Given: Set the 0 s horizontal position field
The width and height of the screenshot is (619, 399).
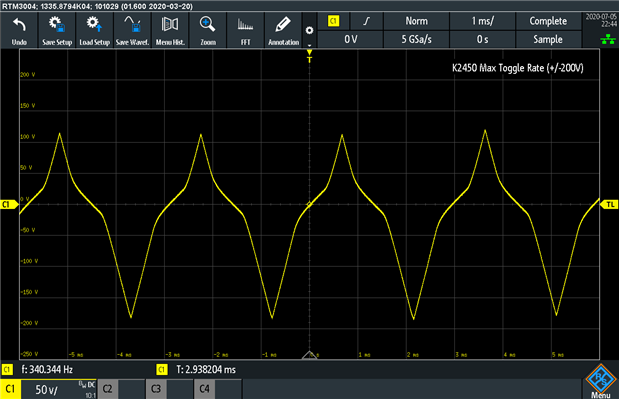Looking at the screenshot, I should tap(482, 39).
